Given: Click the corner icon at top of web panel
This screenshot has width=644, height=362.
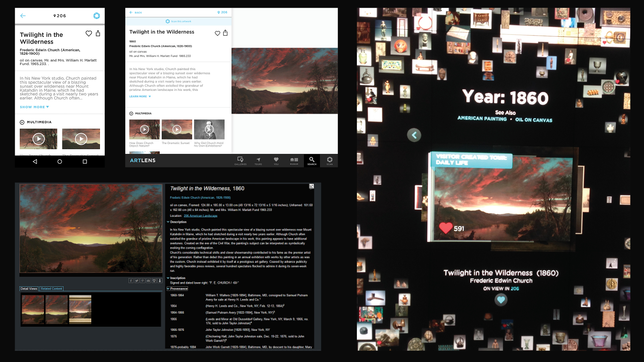Looking at the screenshot, I should 312,186.
